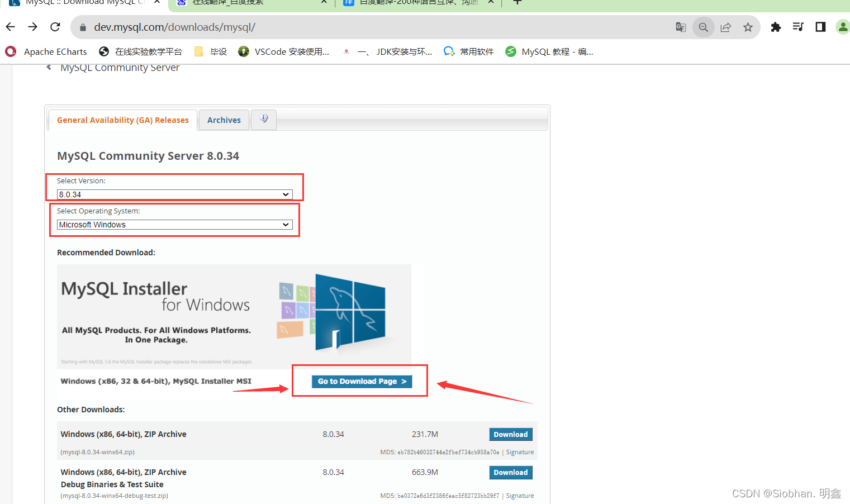Viewport: 850px width, 504px height.
Task: Go back to the previous page
Action: click(10, 27)
